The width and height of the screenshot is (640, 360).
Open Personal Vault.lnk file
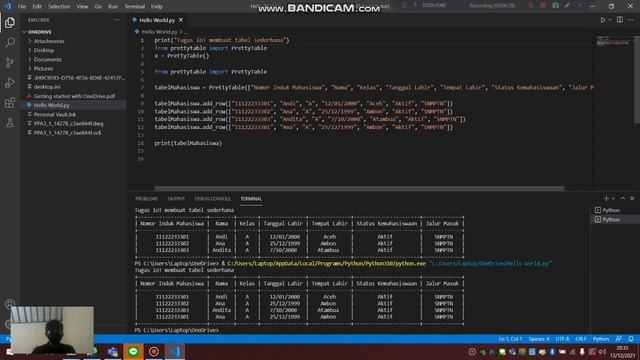pos(55,115)
